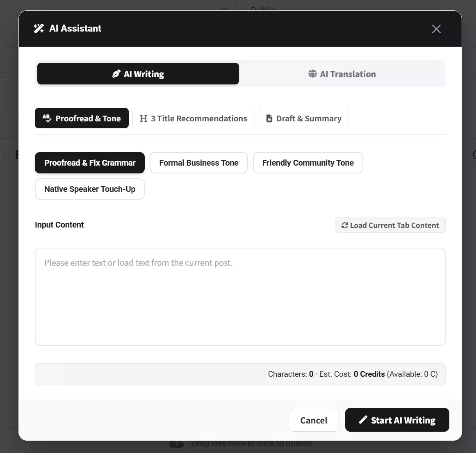Click the pen nib icon in AI Writing

(x=116, y=74)
